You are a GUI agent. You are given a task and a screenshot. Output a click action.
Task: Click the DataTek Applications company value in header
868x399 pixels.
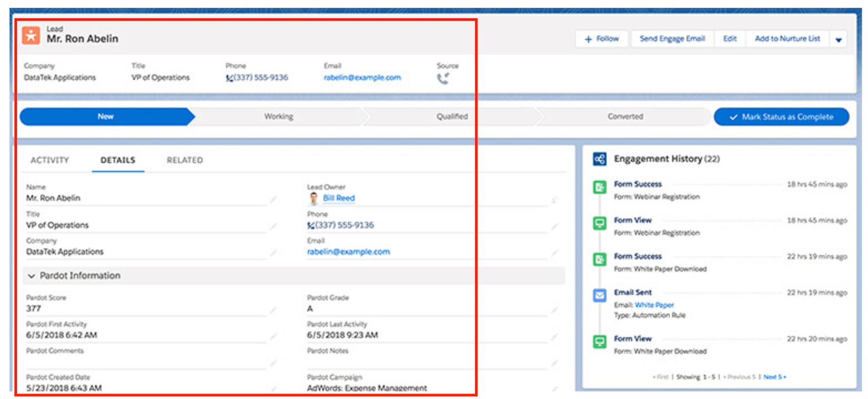point(60,78)
